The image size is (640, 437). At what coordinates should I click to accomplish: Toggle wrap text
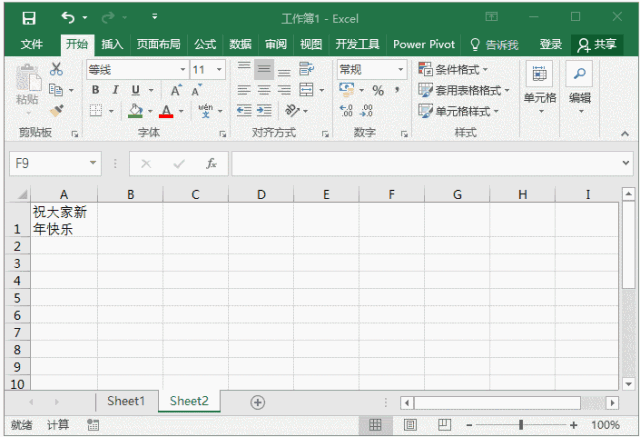pos(306,69)
